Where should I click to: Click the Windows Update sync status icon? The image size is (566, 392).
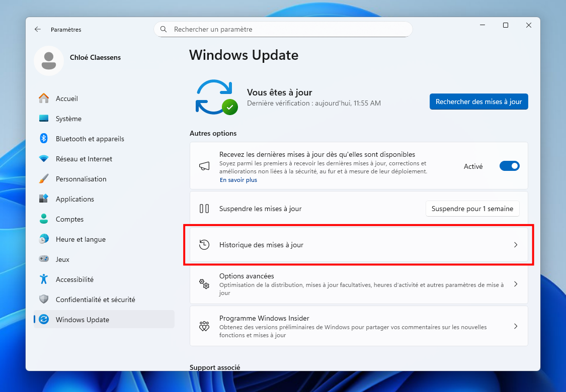coord(216,97)
